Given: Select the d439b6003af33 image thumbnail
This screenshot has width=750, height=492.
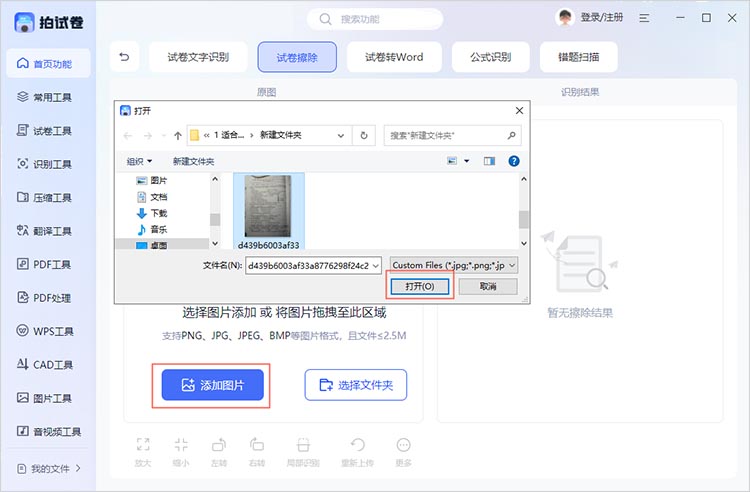Looking at the screenshot, I should click(269, 211).
